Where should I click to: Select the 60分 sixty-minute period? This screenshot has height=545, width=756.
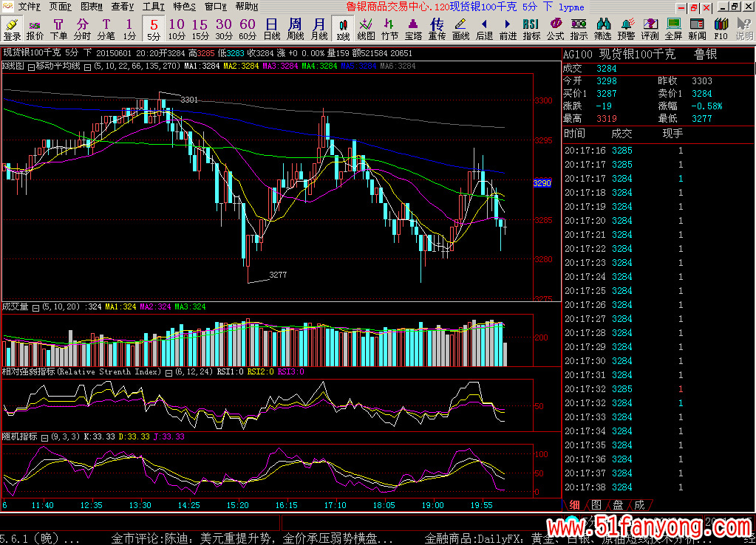(x=248, y=29)
